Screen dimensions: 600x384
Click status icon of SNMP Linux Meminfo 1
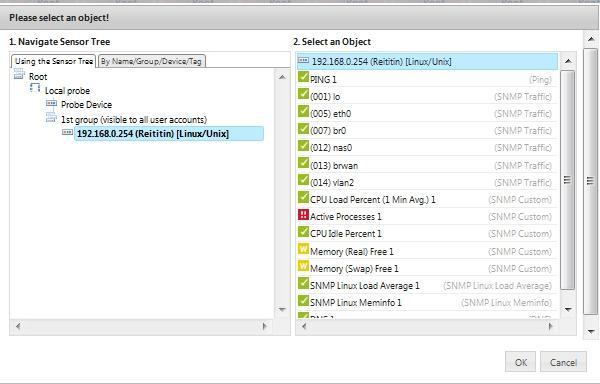coord(303,300)
